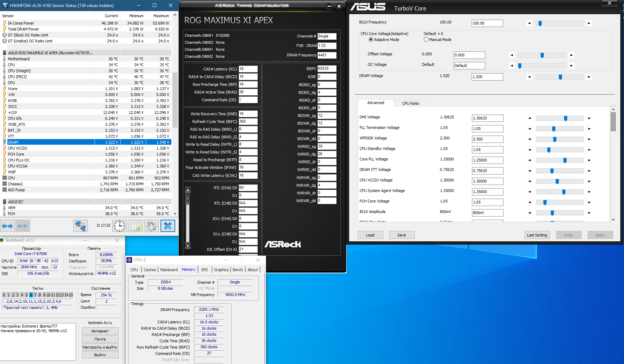Viewport: 624px width, 364px height.
Task: Click DMI Voltage slider thumb
Action: click(565, 118)
